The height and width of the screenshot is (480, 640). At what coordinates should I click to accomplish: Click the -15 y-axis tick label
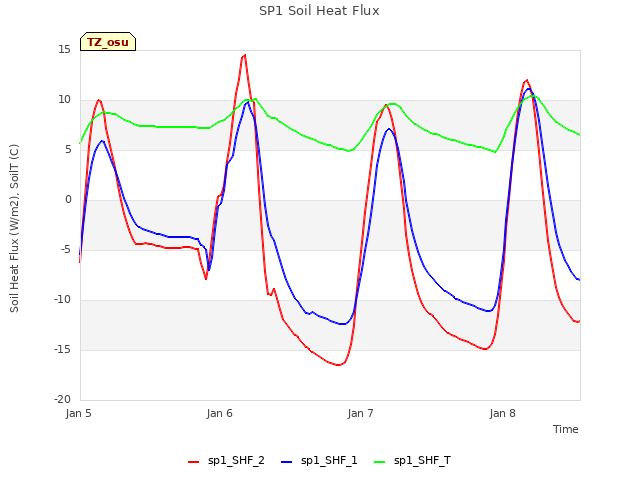pos(62,349)
